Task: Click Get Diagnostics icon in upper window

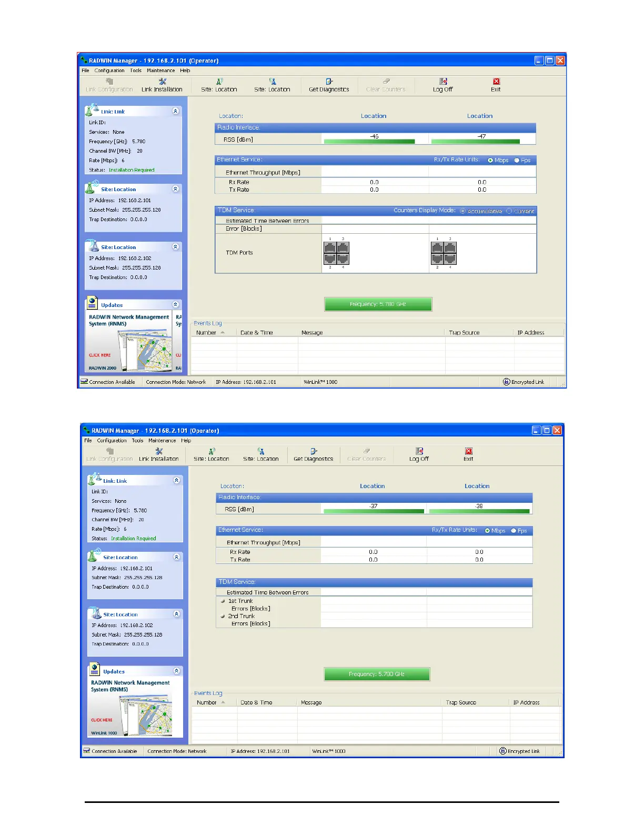Action: [x=329, y=82]
